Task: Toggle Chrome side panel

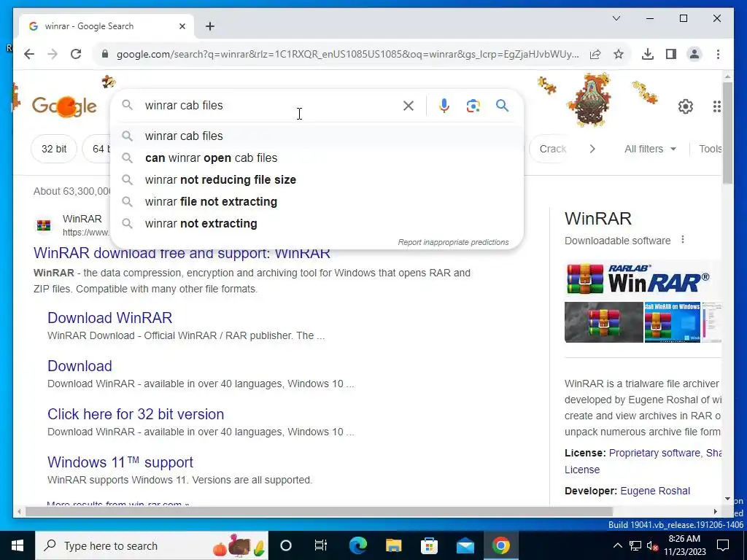Action: tap(671, 54)
